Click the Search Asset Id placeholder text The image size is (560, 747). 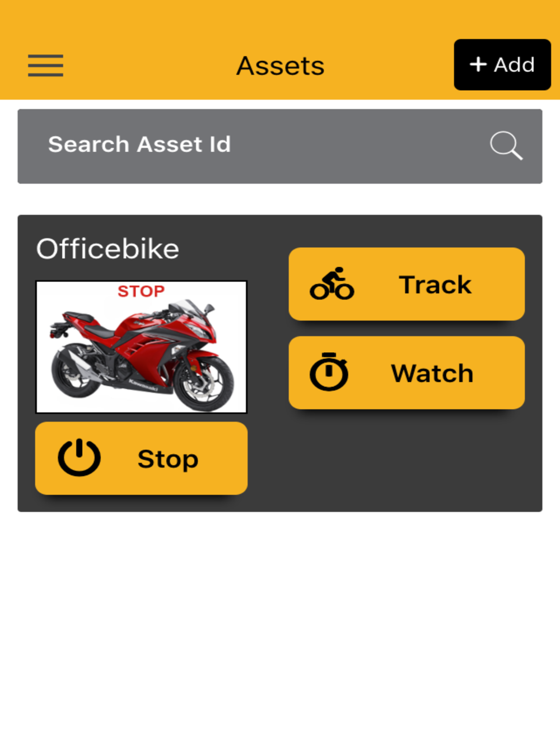(139, 144)
